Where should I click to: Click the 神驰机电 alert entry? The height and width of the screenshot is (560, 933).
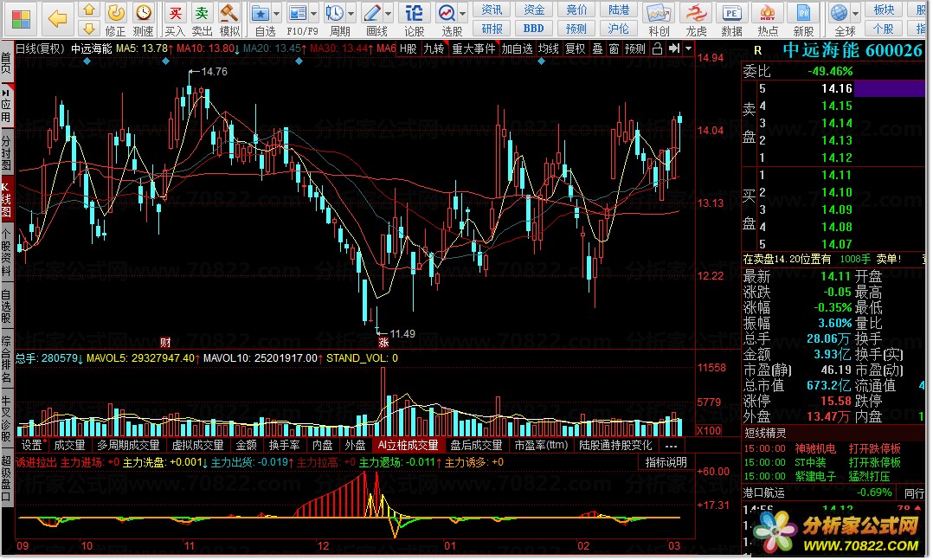[814, 448]
